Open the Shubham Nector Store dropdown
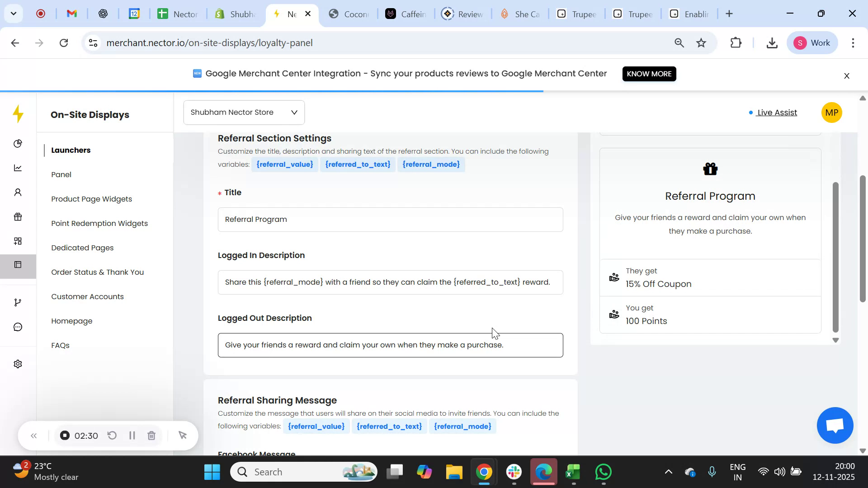The width and height of the screenshot is (868, 488). point(244,112)
